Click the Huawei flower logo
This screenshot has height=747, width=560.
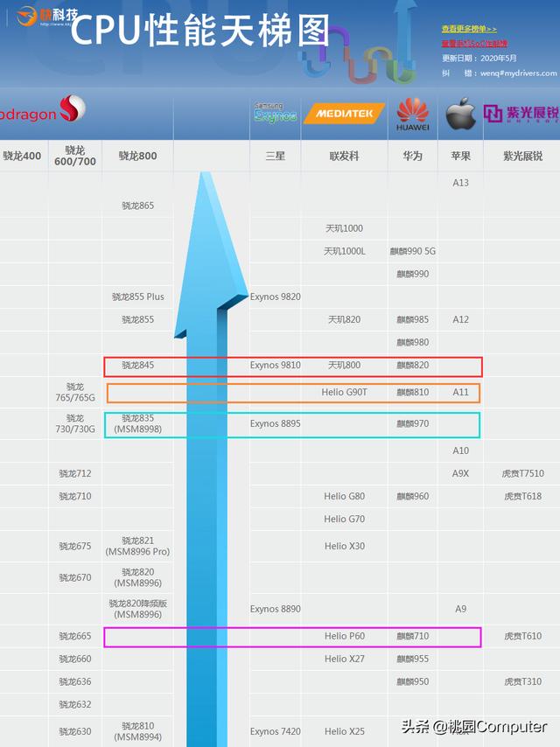(x=413, y=115)
